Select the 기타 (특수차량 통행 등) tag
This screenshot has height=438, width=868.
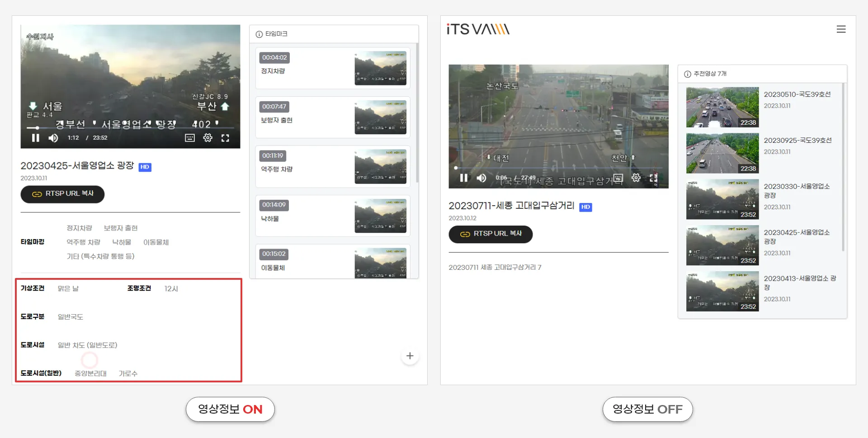[x=100, y=256]
